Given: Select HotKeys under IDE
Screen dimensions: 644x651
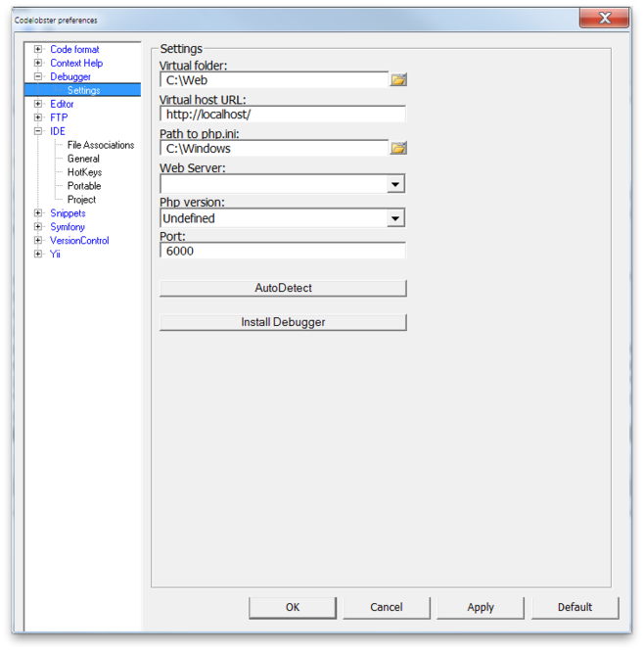Looking at the screenshot, I should pos(84,172).
